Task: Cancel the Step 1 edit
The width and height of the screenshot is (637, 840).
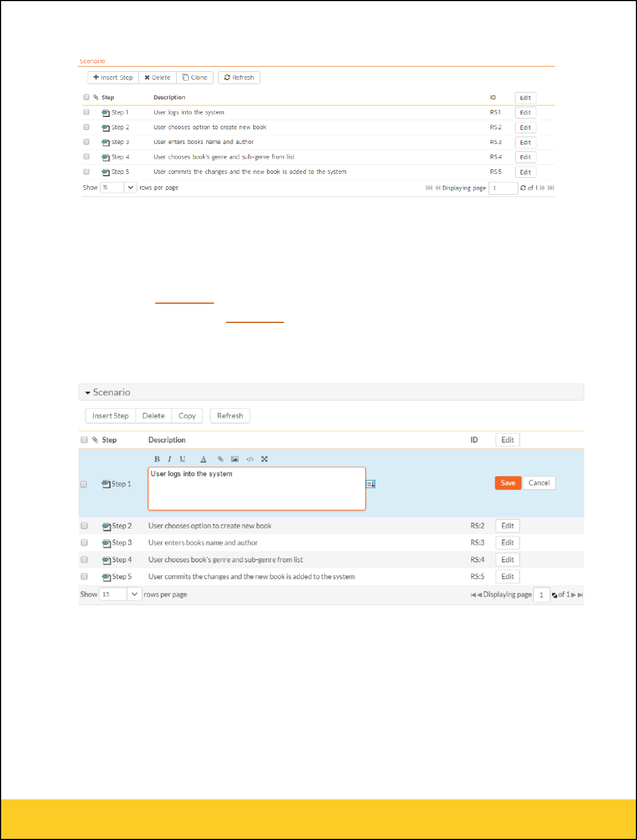Action: [x=539, y=483]
